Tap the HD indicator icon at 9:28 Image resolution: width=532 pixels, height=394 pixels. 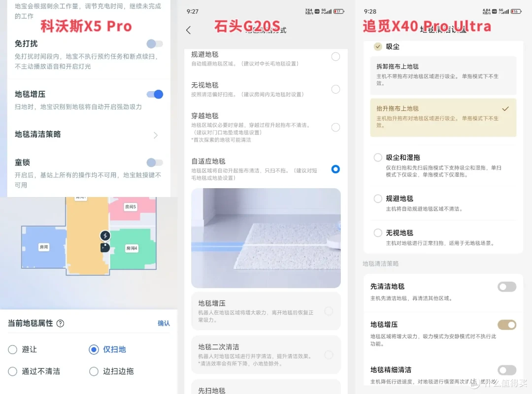[x=495, y=11]
